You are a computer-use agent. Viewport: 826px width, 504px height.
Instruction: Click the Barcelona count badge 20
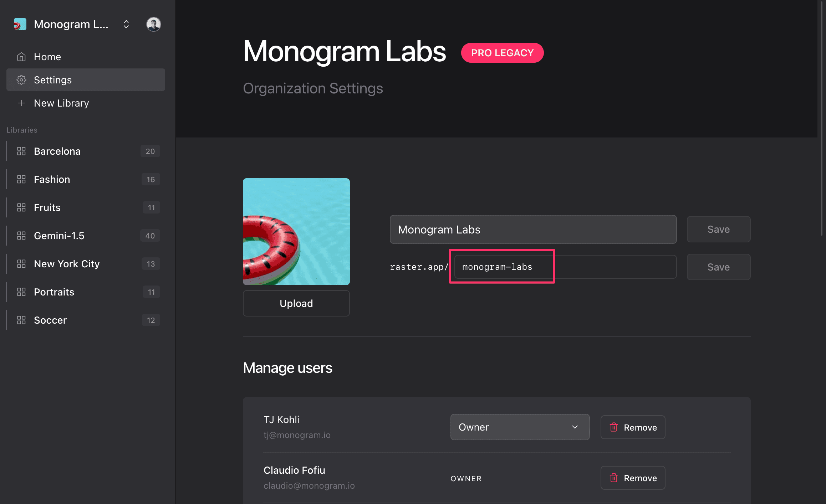coord(150,151)
